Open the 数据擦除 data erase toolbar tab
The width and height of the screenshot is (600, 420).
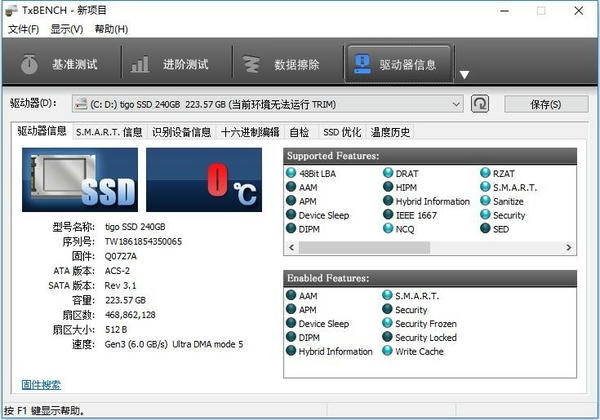click(x=288, y=64)
